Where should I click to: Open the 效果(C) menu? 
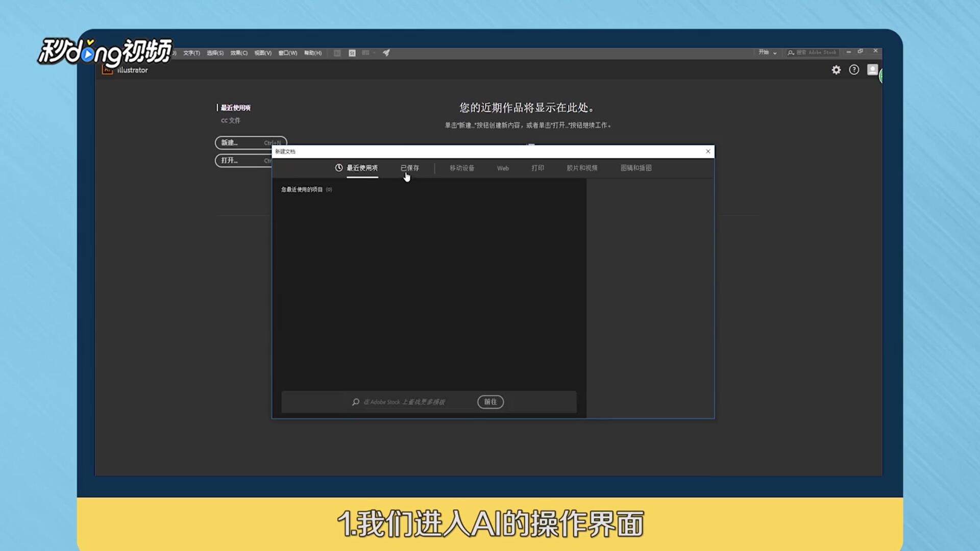[239, 53]
